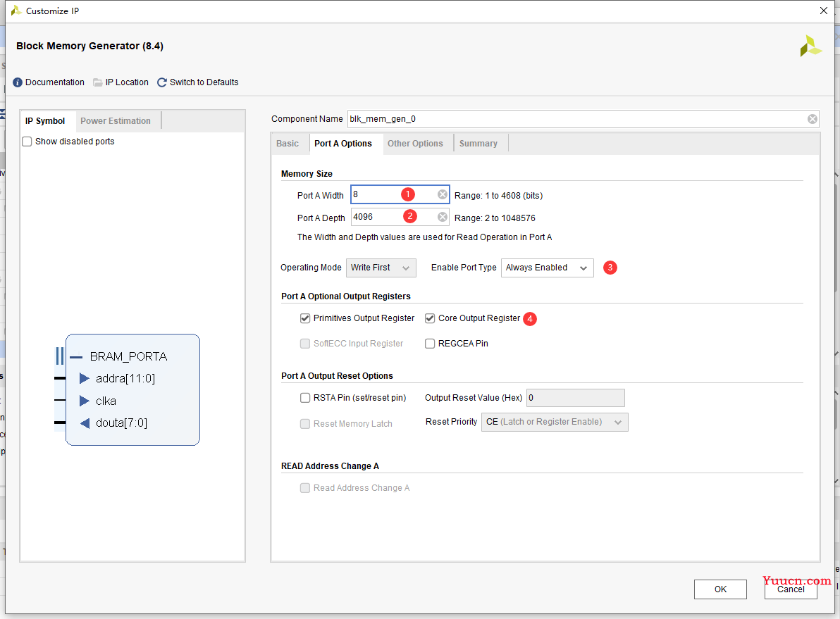This screenshot has height=619, width=840.
Task: Click the Read Address Change A checkbox
Action: pos(305,488)
